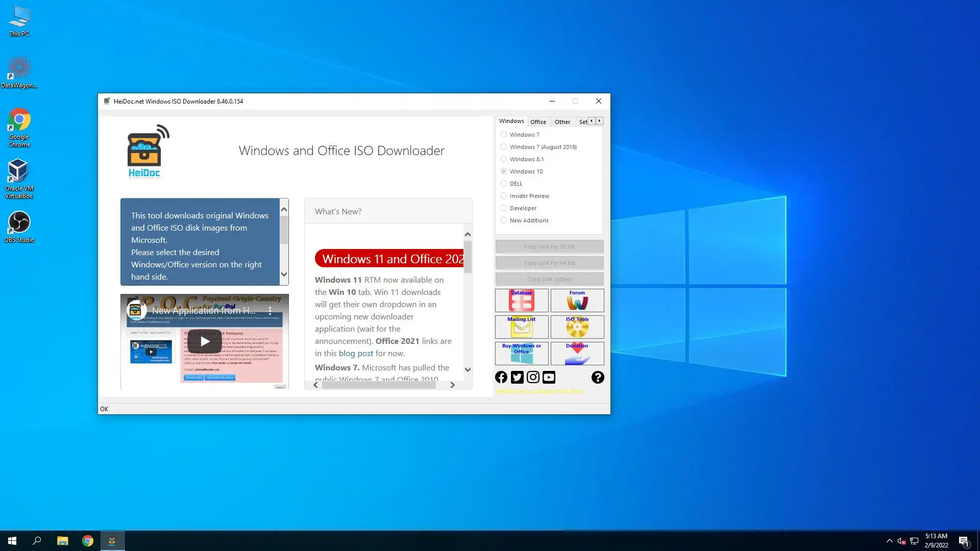This screenshot has width=980, height=551.
Task: Select the Windows 8.1 radio option
Action: pyautogui.click(x=504, y=159)
